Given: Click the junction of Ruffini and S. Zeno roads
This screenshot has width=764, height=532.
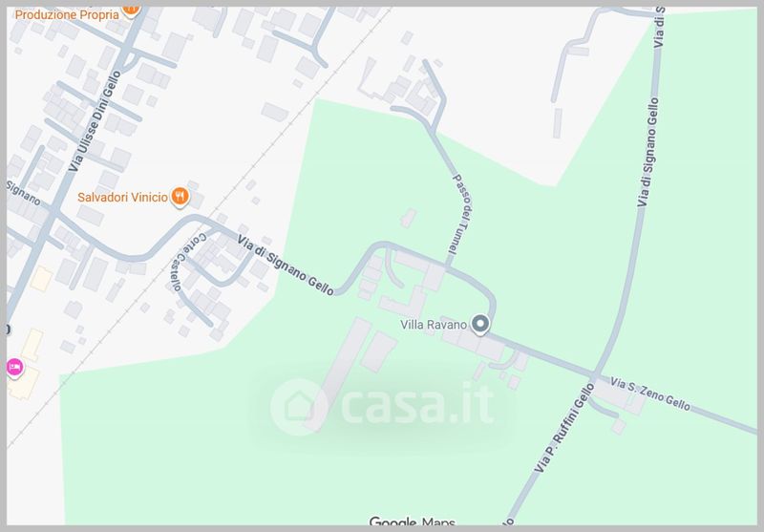Looking at the screenshot, I should click(x=594, y=375).
